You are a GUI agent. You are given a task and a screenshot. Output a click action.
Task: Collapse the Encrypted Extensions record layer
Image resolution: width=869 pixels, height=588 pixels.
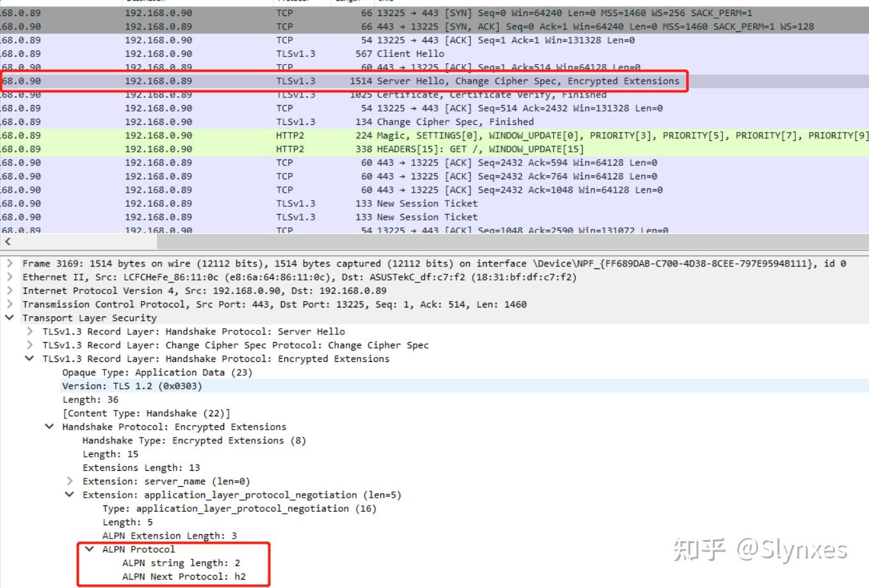pyautogui.click(x=29, y=359)
